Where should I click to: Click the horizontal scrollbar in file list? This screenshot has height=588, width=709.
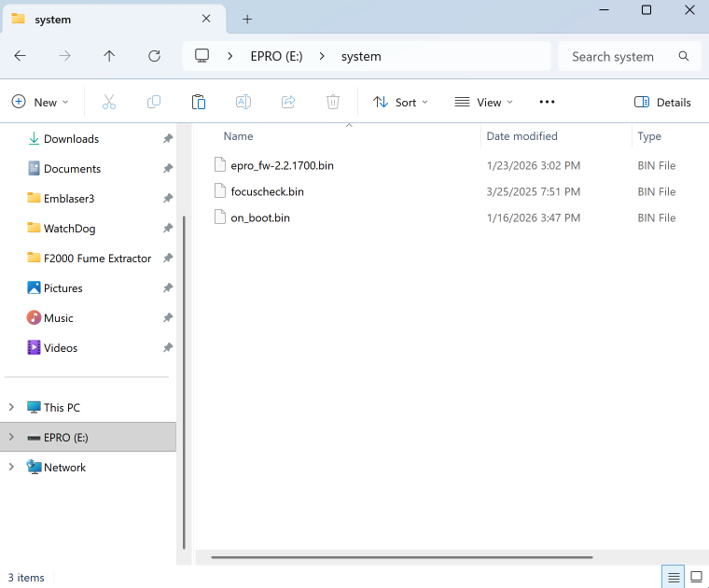pos(401,557)
